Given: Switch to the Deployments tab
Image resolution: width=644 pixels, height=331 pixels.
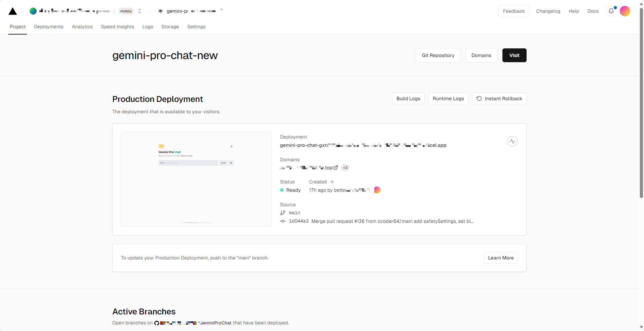Looking at the screenshot, I should pos(49,27).
